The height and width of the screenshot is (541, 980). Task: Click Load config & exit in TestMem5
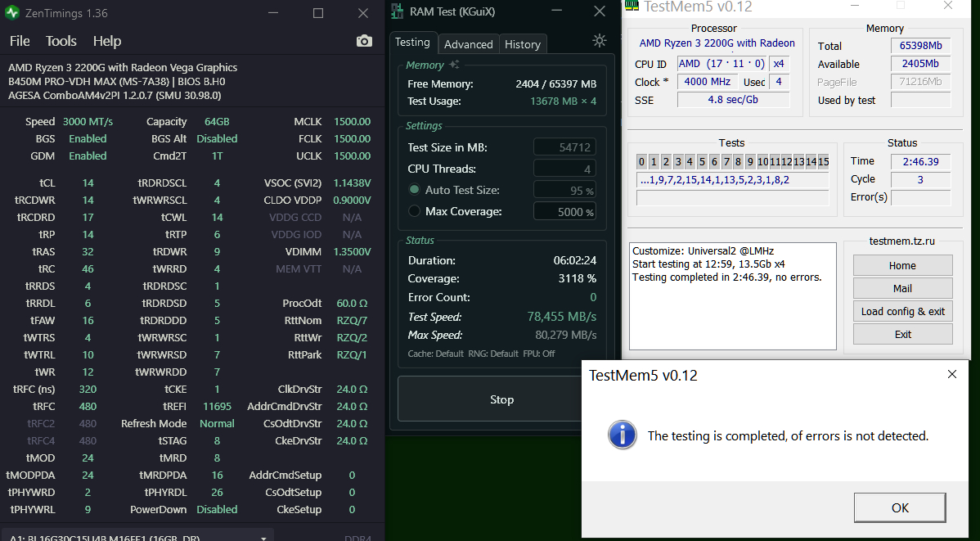pos(902,312)
